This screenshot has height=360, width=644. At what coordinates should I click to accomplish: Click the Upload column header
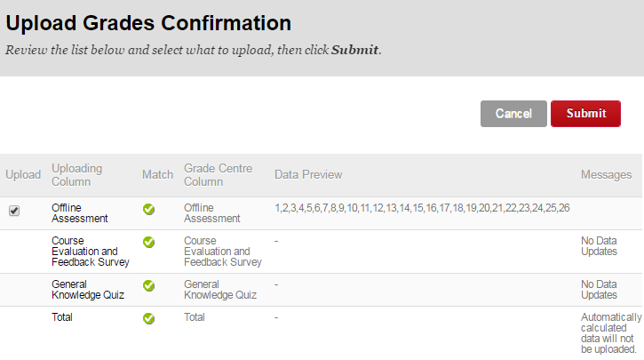tap(23, 174)
